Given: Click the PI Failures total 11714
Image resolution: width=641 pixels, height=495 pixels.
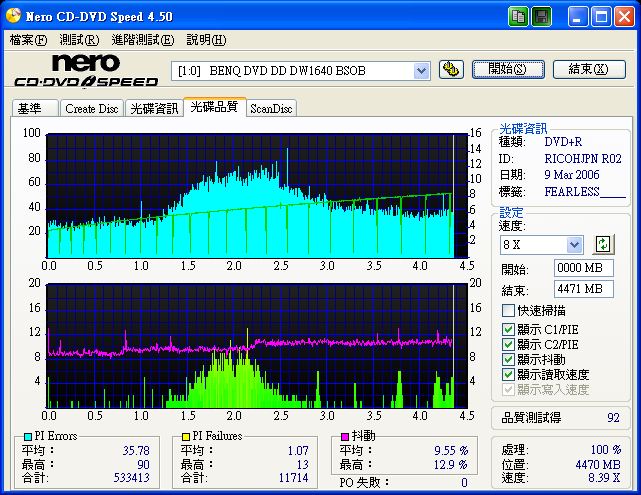Looking at the screenshot, I should click(294, 478).
